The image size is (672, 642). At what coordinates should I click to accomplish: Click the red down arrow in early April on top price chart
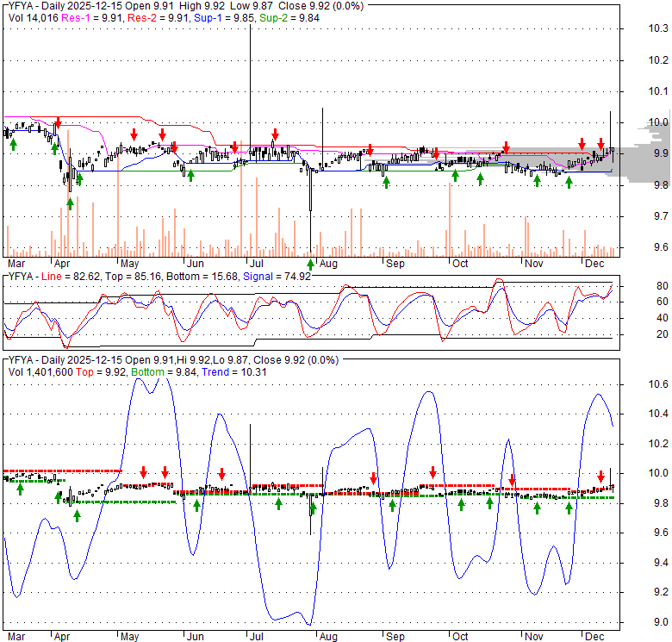[x=58, y=123]
